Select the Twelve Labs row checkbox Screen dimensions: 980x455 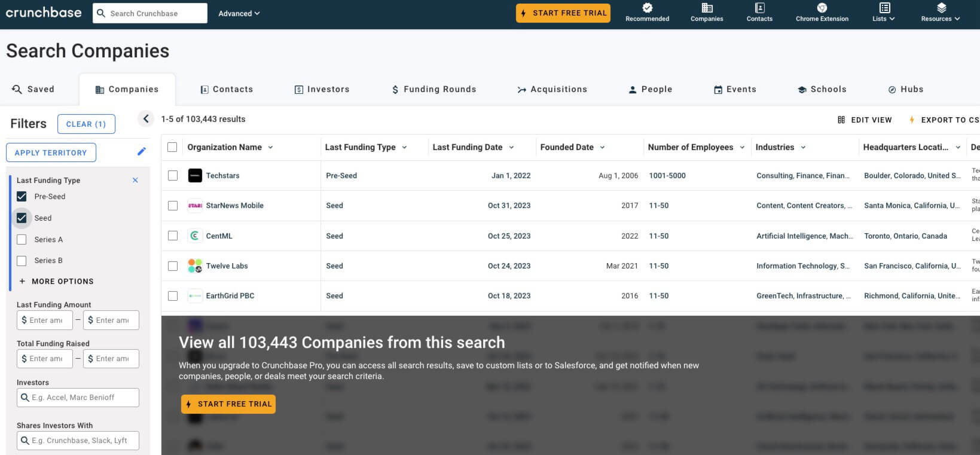[x=173, y=265]
